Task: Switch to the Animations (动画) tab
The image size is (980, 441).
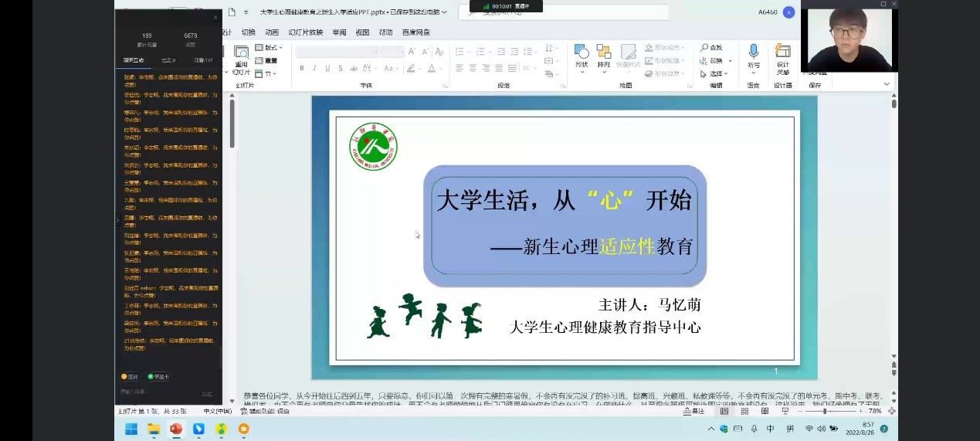Action: tap(271, 32)
